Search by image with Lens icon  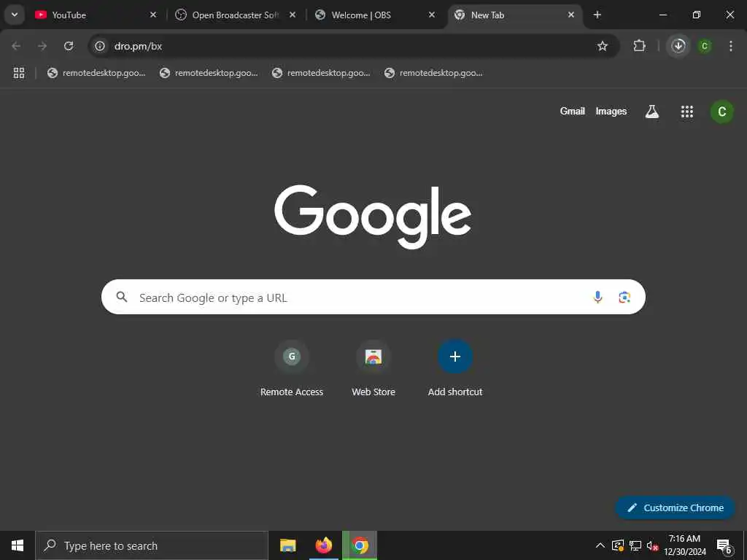[x=624, y=297]
